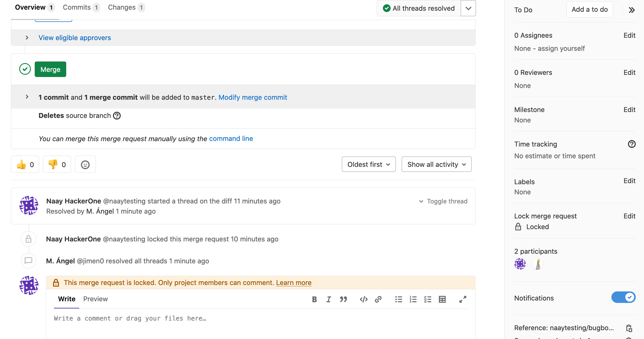This screenshot has width=644, height=339.
Task: Add a link with the link icon
Action: click(x=378, y=299)
